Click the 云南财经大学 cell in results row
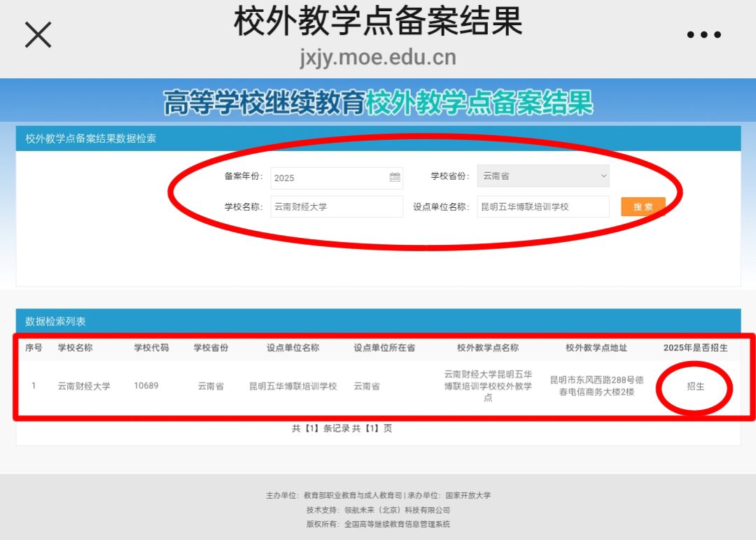Viewport: 756px width, 540px height. [84, 386]
